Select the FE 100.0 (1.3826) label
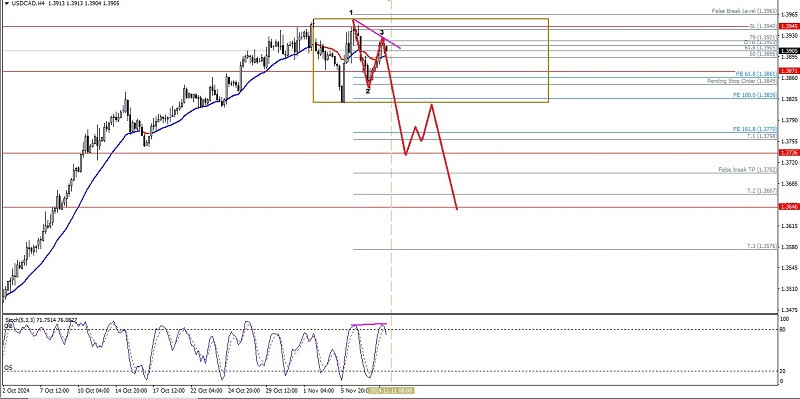800x399 pixels. click(x=755, y=95)
